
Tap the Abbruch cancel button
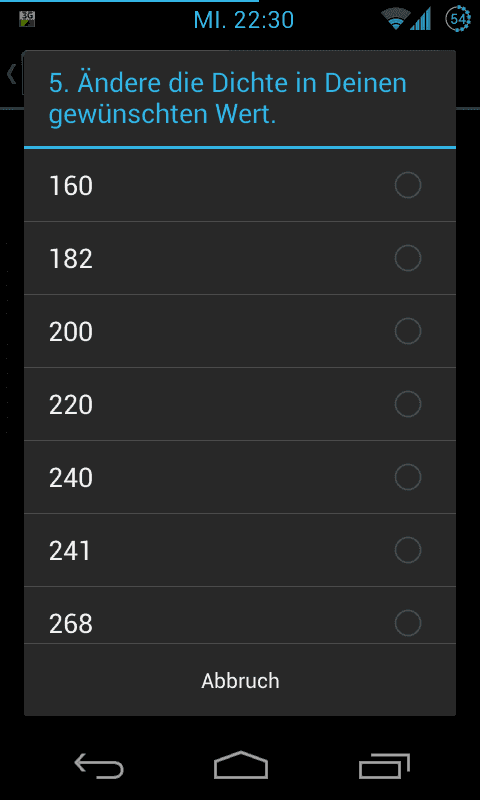tap(240, 680)
